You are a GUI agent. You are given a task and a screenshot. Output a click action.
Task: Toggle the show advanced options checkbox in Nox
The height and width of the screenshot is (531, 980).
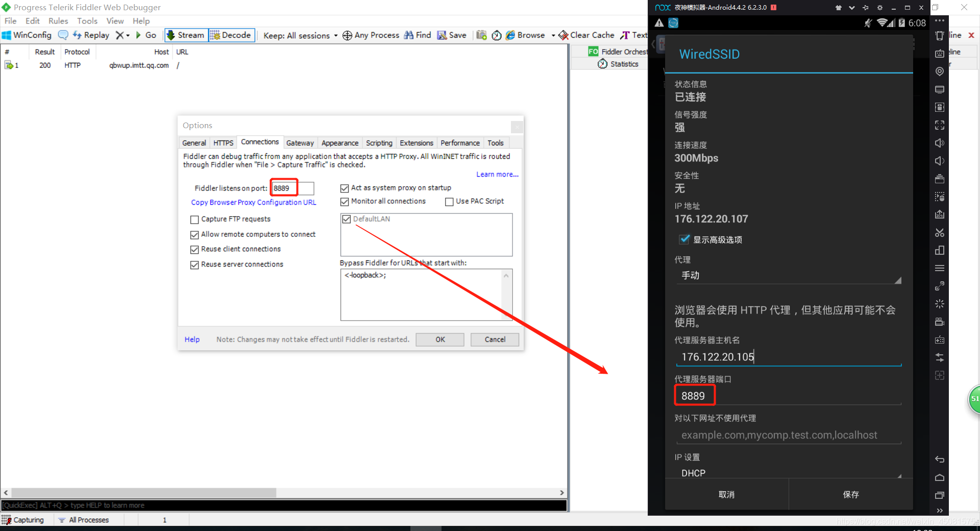pyautogui.click(x=684, y=239)
